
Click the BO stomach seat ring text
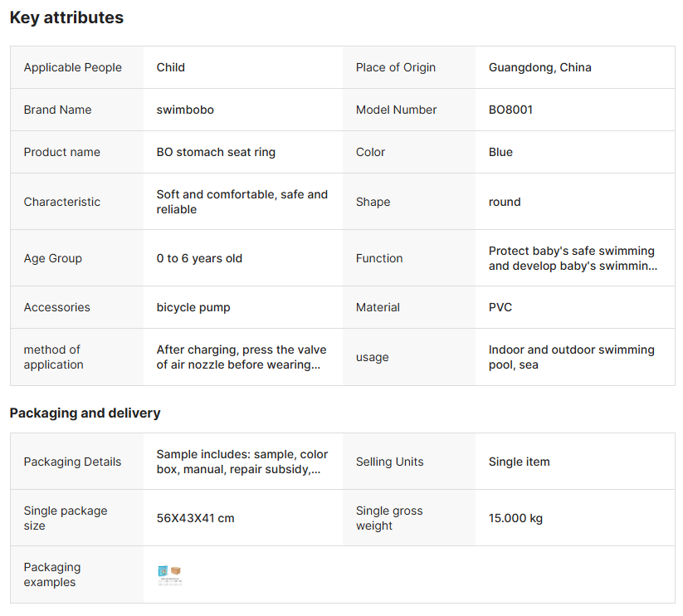click(x=216, y=152)
